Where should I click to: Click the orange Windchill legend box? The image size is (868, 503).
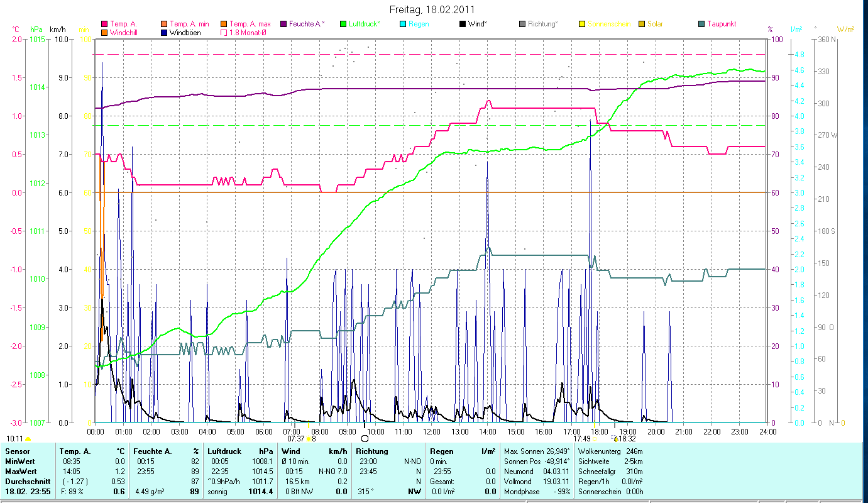(104, 32)
